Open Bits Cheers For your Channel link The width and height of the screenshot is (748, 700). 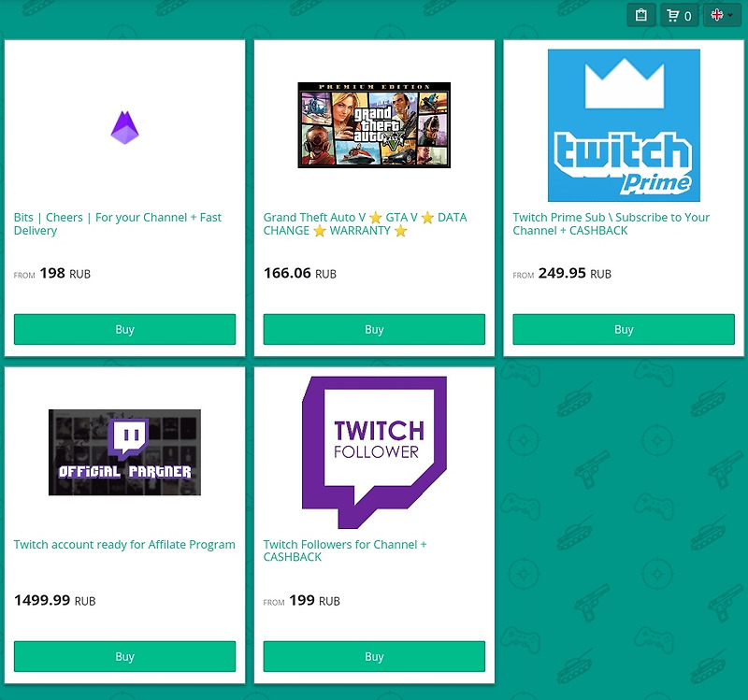[x=118, y=223]
